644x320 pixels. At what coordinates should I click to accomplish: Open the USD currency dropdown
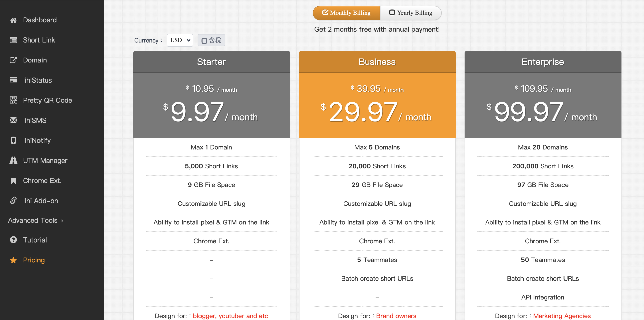pyautogui.click(x=180, y=40)
